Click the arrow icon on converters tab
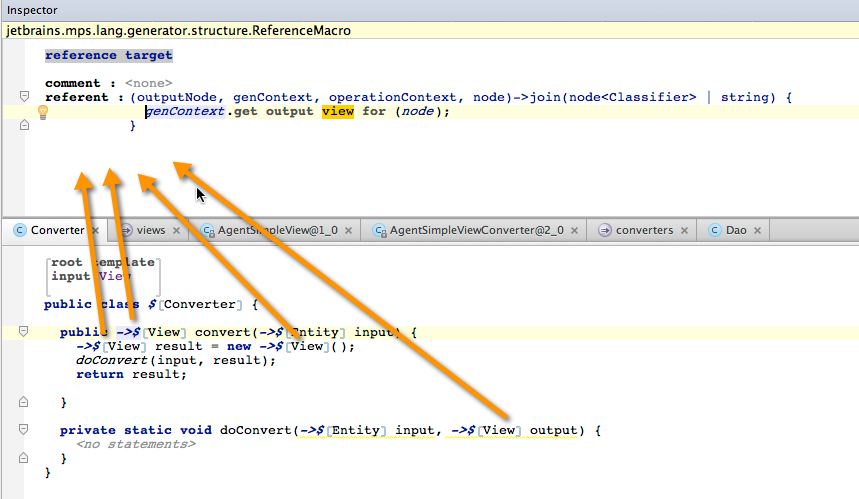The image size is (859, 499). (x=604, y=230)
